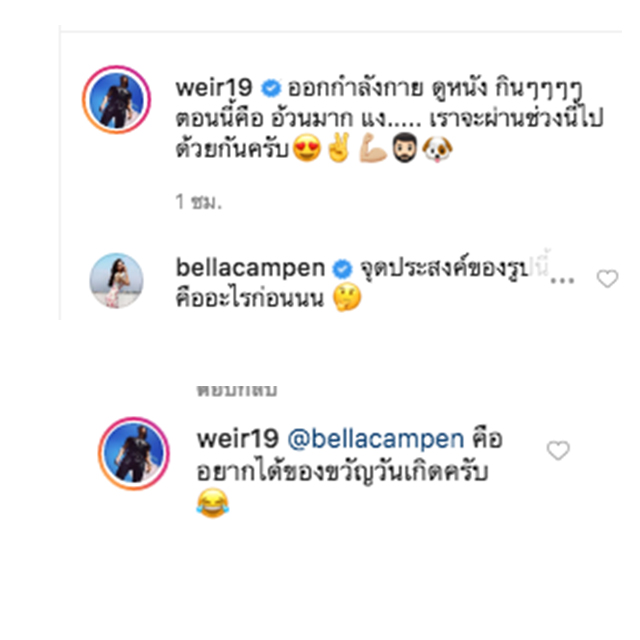
Task: Open the @bellacampen mention link
Action: coord(375,438)
